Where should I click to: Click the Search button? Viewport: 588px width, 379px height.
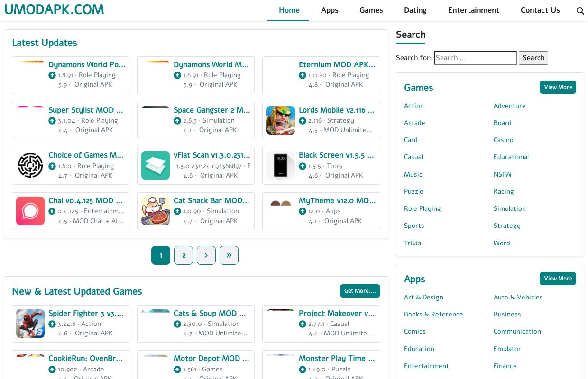(533, 58)
